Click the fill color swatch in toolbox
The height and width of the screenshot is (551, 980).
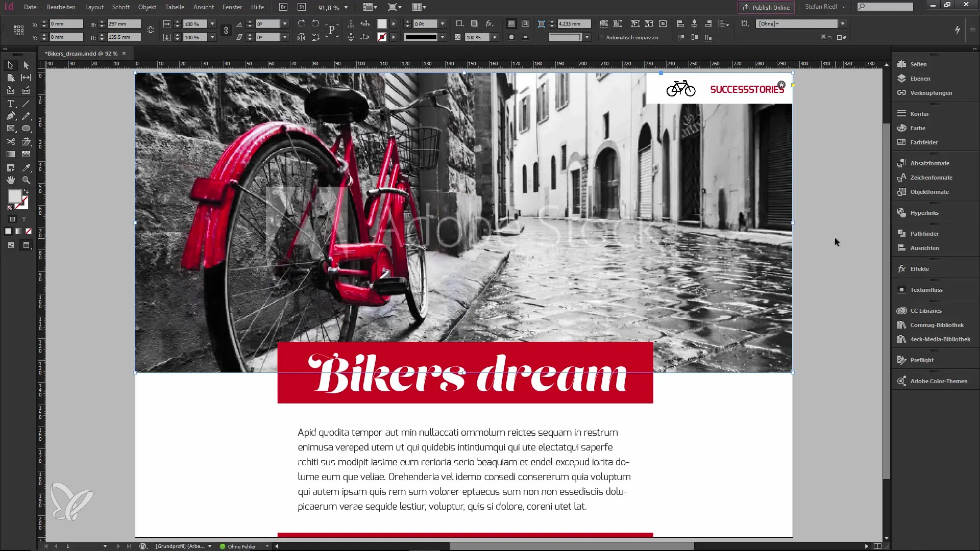click(14, 196)
